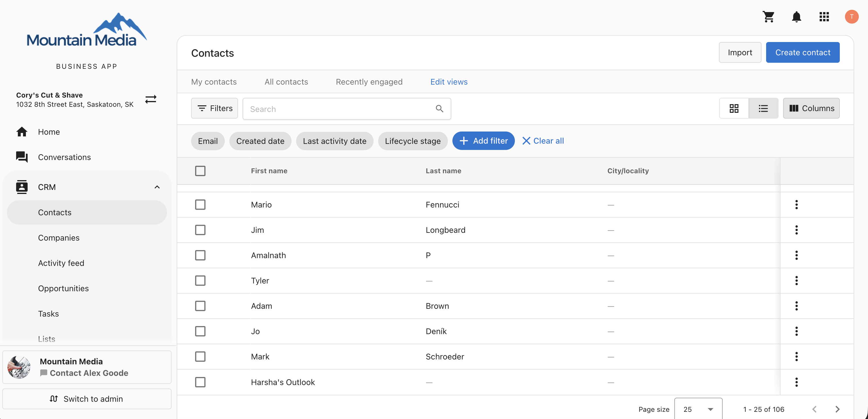Click the CRM contact card icon

click(x=22, y=187)
